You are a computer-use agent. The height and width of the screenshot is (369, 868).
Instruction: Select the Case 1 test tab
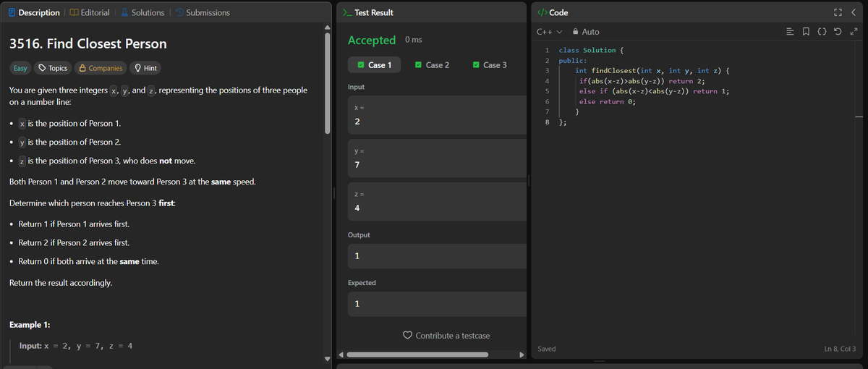tap(374, 64)
